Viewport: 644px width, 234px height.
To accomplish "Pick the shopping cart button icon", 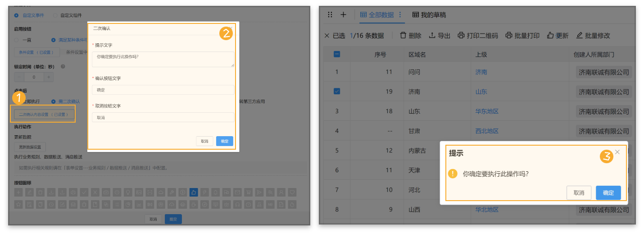I will 248,193.
